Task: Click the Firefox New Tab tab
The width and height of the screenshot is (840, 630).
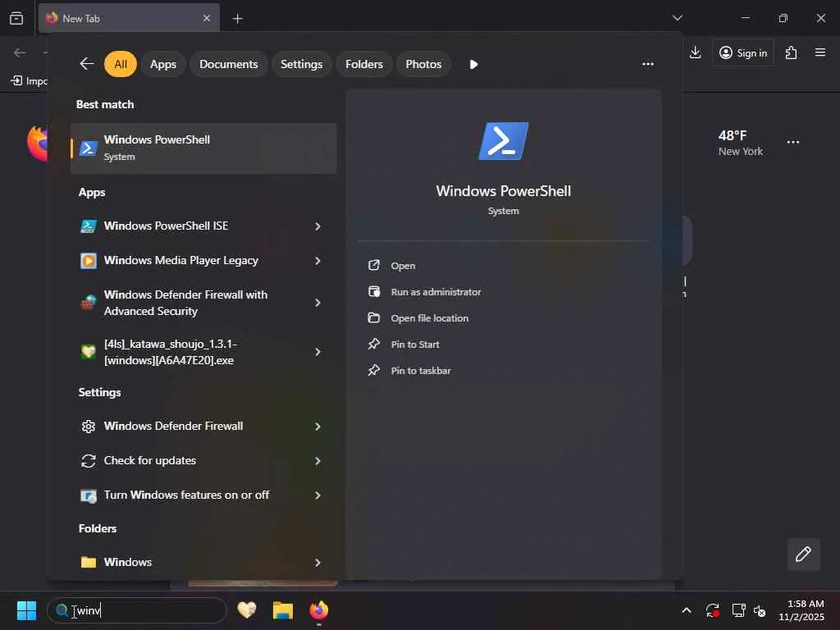Action: [x=129, y=18]
